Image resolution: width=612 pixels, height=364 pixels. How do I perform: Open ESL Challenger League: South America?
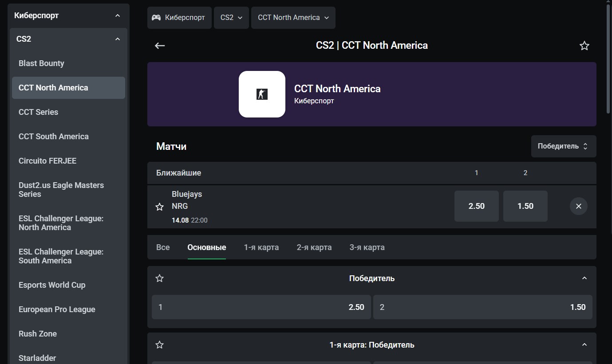tap(68, 256)
